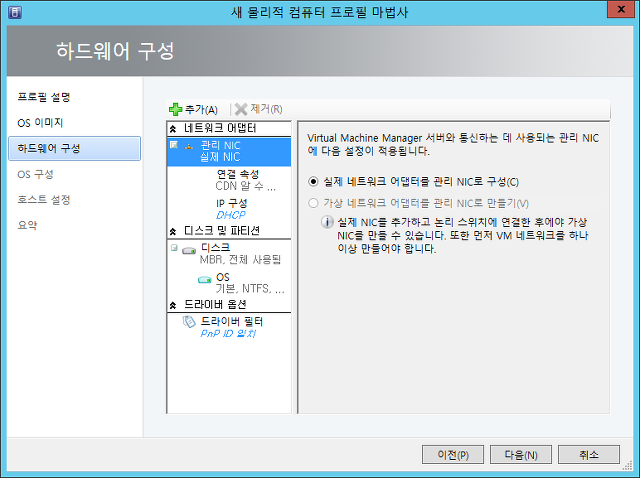Open the 호스트 설정 wizard step
640x478 pixels.
click(44, 200)
